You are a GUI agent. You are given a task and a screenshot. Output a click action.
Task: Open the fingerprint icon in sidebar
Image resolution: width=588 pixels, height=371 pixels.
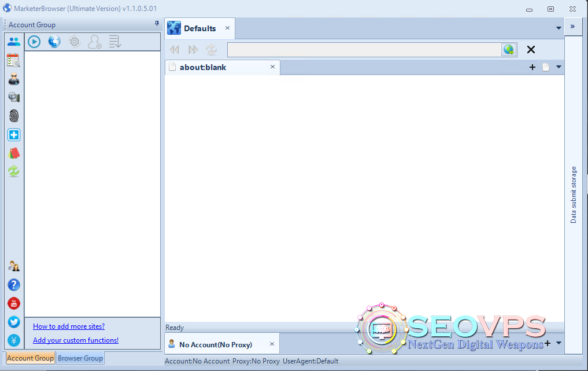(14, 116)
